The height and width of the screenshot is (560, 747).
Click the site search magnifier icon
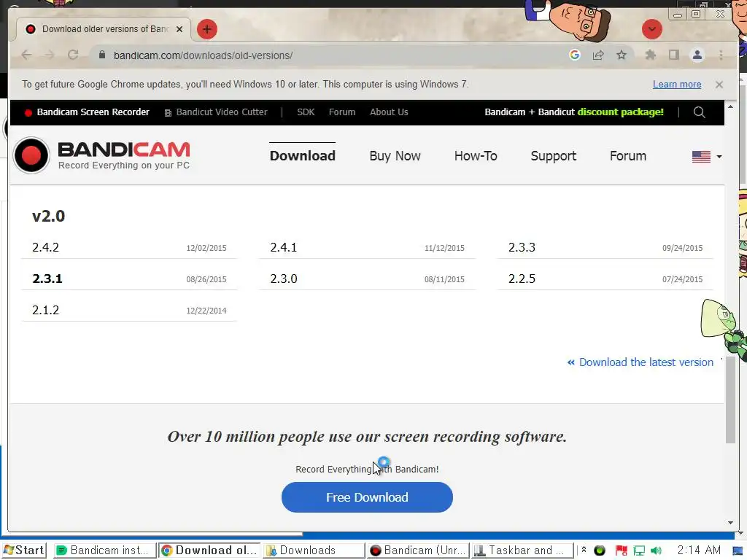(x=699, y=112)
